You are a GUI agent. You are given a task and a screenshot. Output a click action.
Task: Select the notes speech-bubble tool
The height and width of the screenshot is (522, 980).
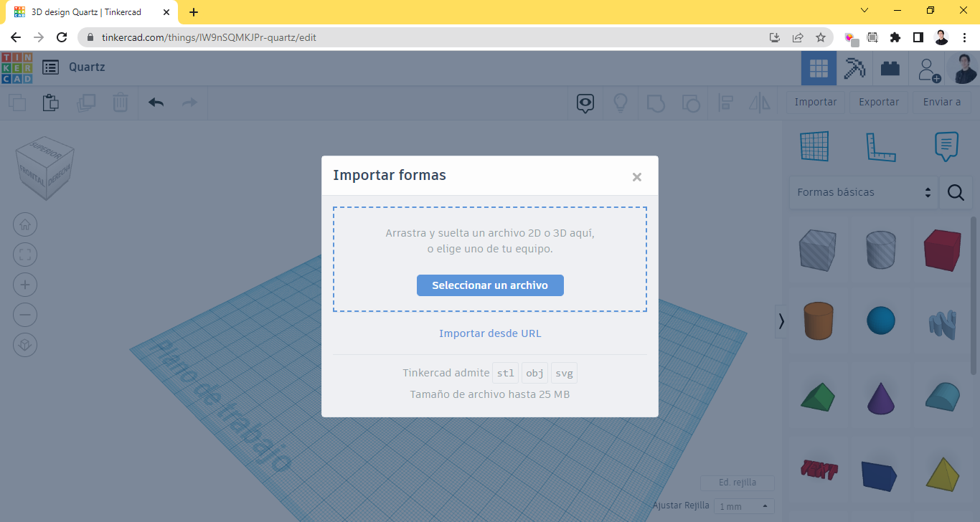(947, 146)
